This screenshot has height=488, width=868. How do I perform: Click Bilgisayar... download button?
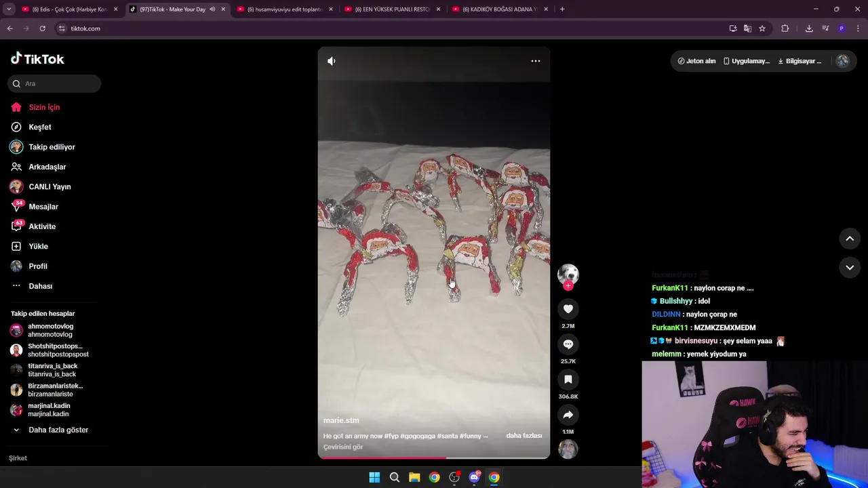(x=800, y=61)
